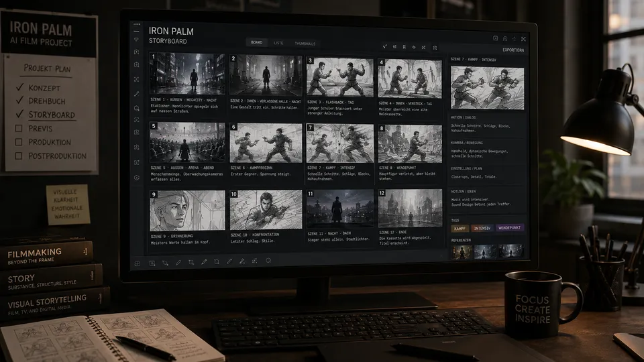Screen dimensions: 644x362
Task: Click the checkmark icon in top toolbar
Action: [385, 47]
